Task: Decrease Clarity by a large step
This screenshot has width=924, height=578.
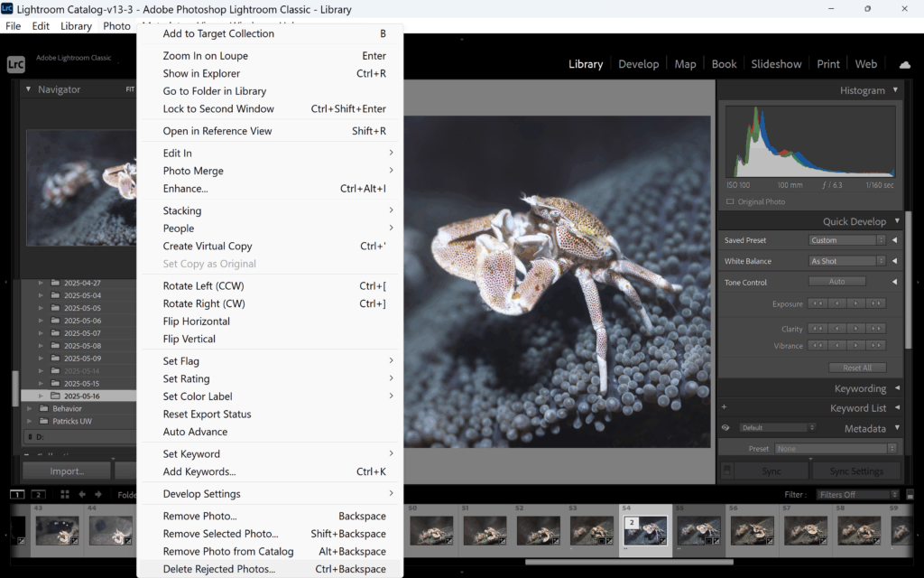Action: pyautogui.click(x=818, y=329)
